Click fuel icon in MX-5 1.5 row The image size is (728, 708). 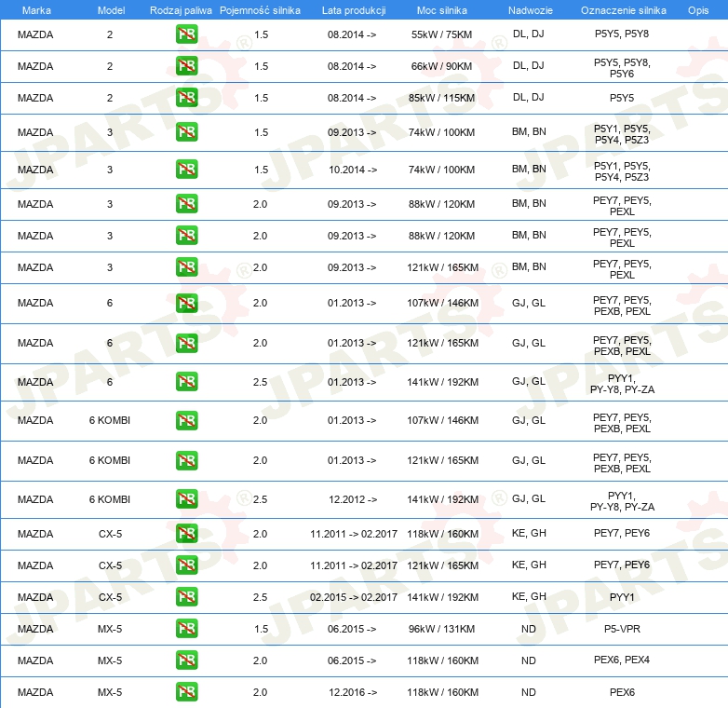[x=186, y=629]
